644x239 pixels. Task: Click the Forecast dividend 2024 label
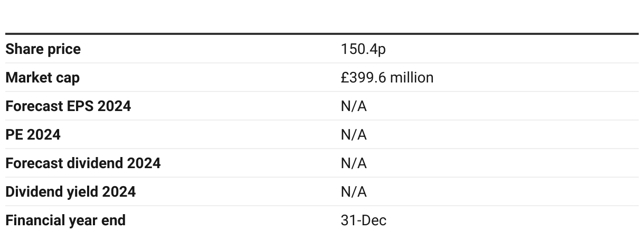(83, 163)
